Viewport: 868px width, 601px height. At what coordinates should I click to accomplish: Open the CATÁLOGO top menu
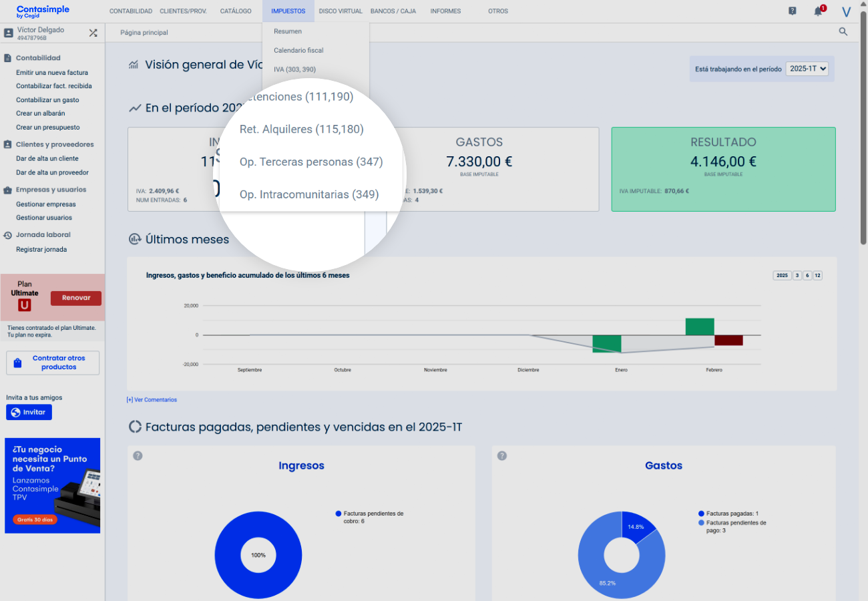tap(236, 11)
